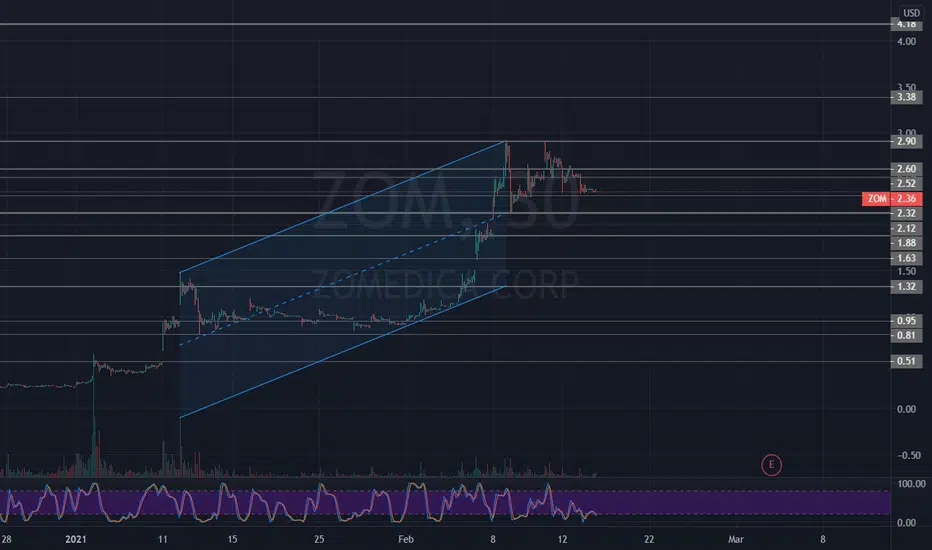Click the USD currency label

pyautogui.click(x=911, y=12)
